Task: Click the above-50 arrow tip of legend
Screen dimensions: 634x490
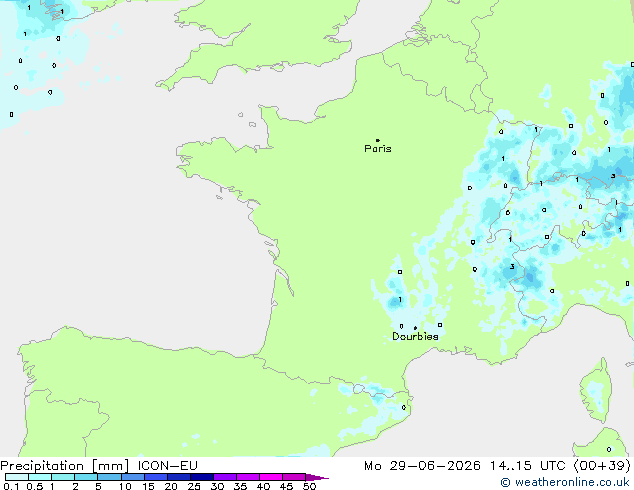Action: tap(317, 477)
